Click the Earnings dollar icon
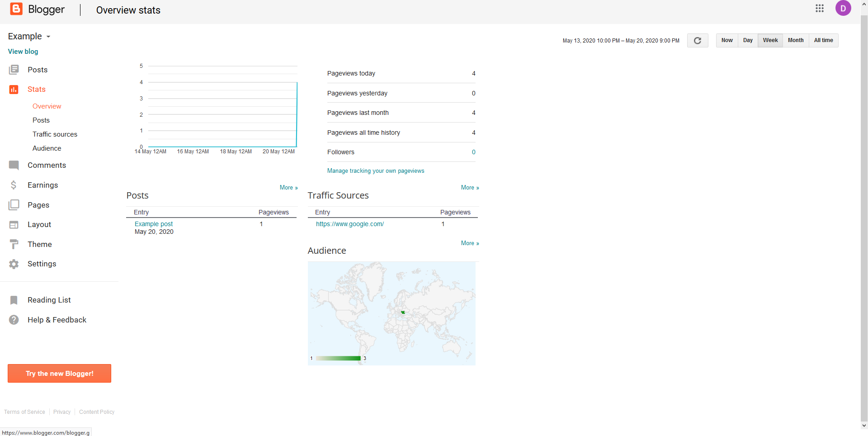The width and height of the screenshot is (868, 436). [14, 185]
